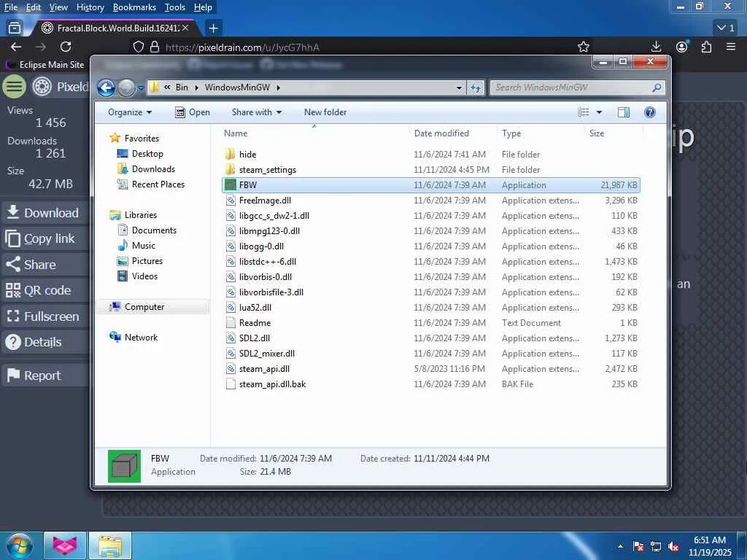Click the FBW application icon in details pane

click(x=124, y=466)
